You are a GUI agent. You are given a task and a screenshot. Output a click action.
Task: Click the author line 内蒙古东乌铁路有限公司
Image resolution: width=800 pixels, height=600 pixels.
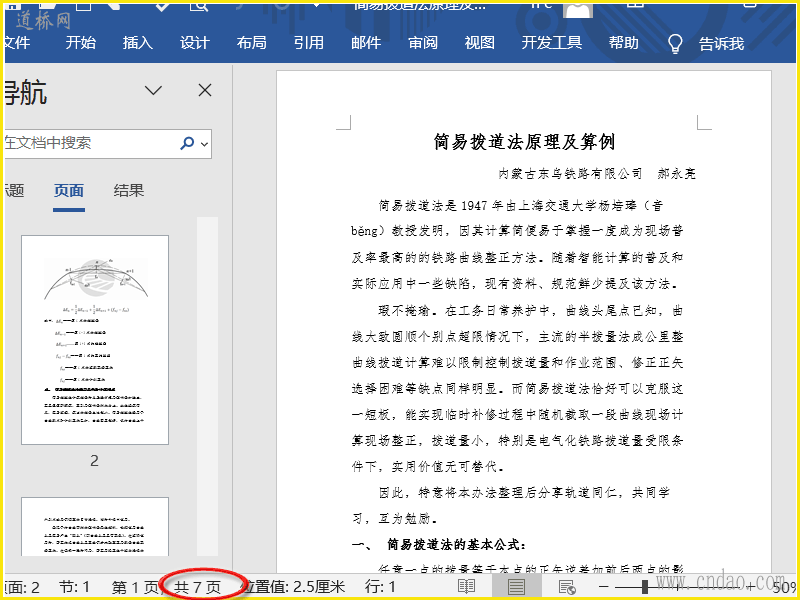(570, 173)
